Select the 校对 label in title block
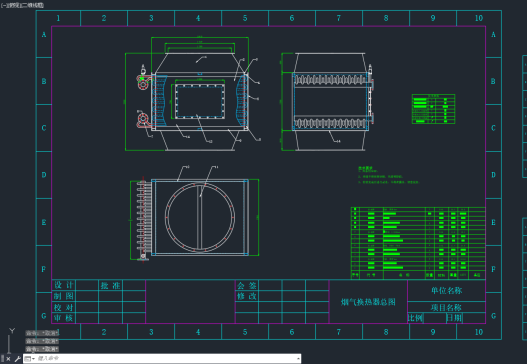Screen dimensions: 527x364 click(x=64, y=307)
